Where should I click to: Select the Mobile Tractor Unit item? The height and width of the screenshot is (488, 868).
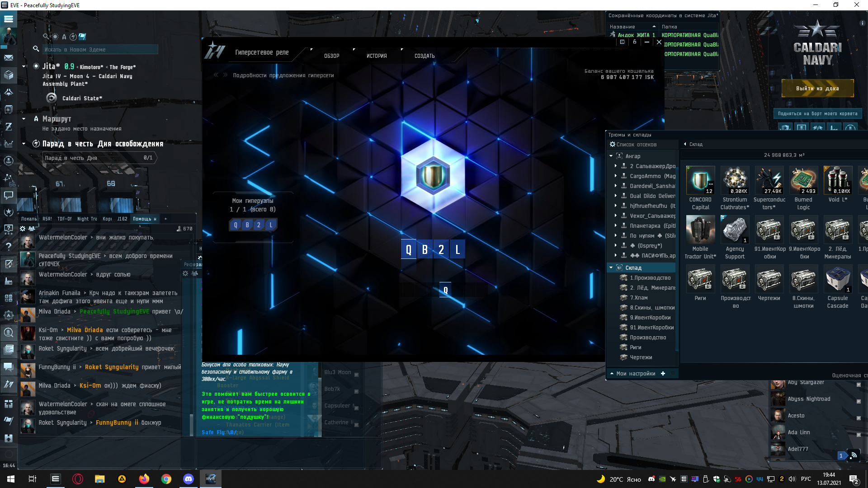700,238
